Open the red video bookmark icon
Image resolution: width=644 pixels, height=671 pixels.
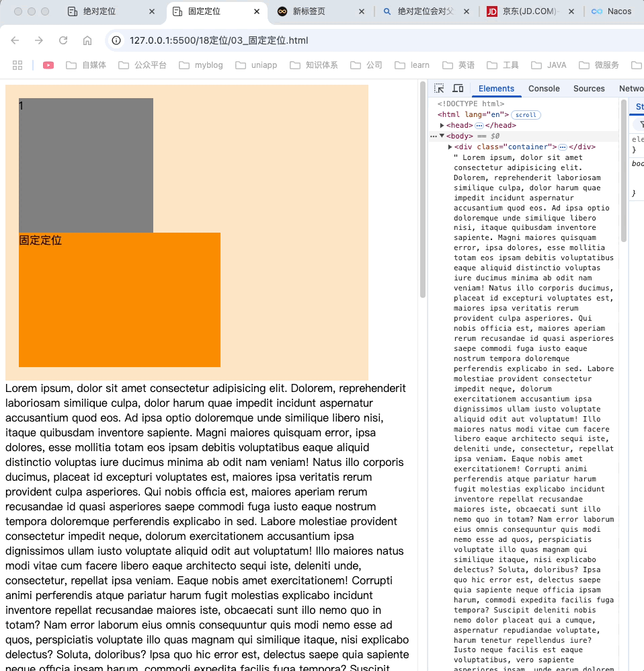[x=48, y=65]
